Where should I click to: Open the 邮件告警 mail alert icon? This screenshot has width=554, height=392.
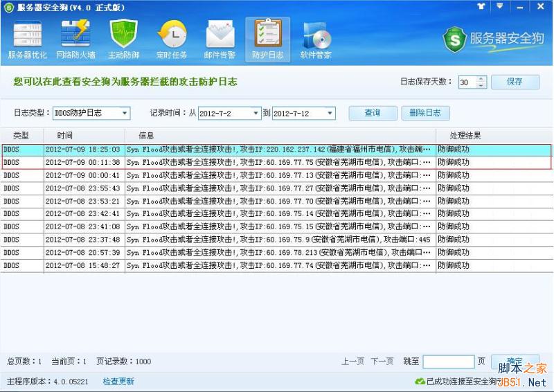point(220,39)
